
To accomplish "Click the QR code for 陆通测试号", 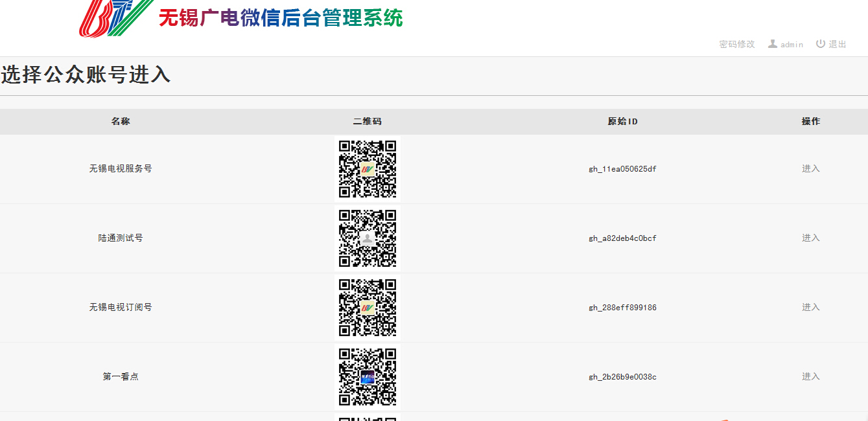I will pos(368,238).
